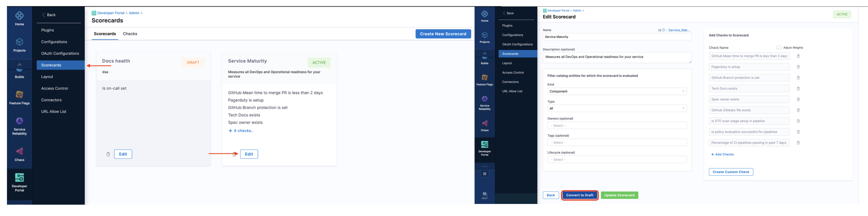This screenshot has height=216, width=868.
Task: Delete 'Is STO scan stage setup in pipeline' check
Action: 798,121
